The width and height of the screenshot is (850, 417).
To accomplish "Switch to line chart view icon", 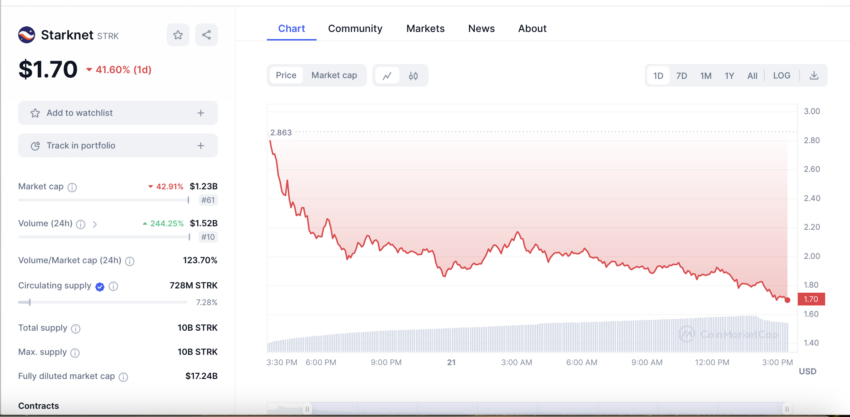I will [x=386, y=75].
